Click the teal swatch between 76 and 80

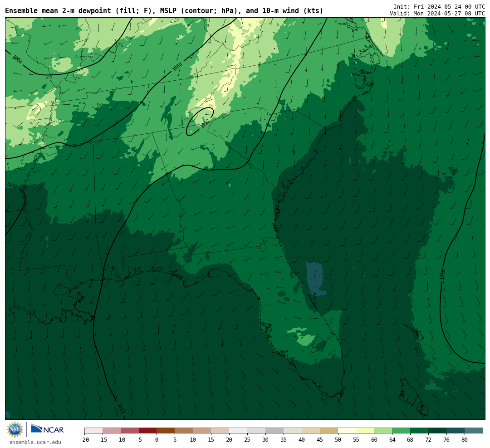click(x=456, y=431)
